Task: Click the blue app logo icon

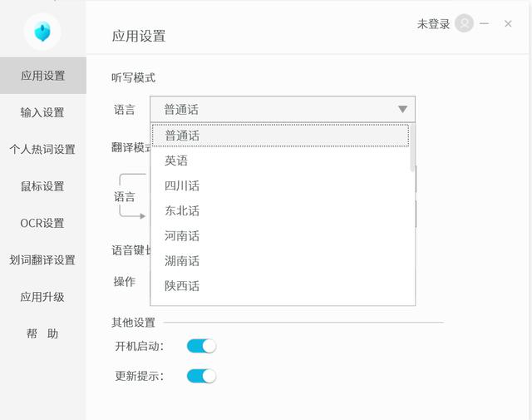Action: 42,32
